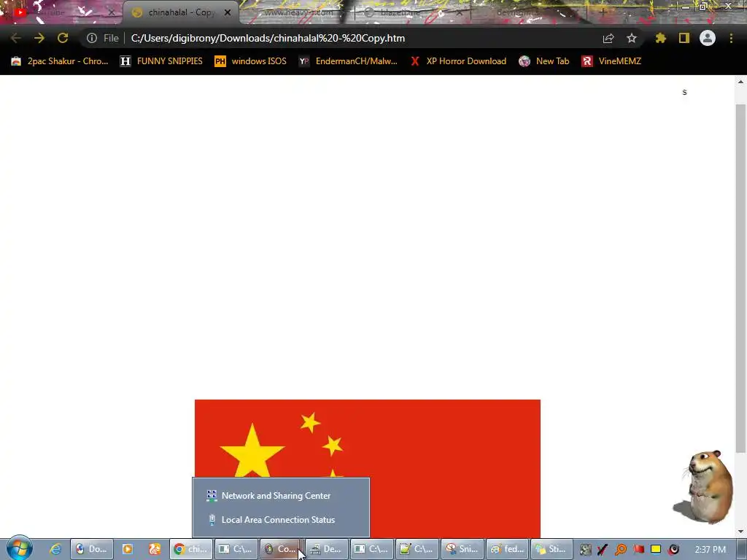Switch to the chi... Chrome taskbar button
Screen dimensions: 747x560
191,549
